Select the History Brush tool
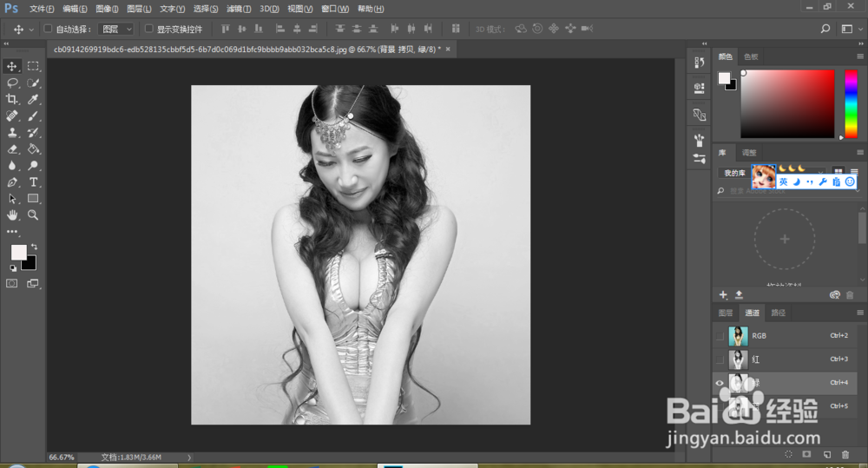The height and width of the screenshot is (468, 868). click(x=33, y=132)
